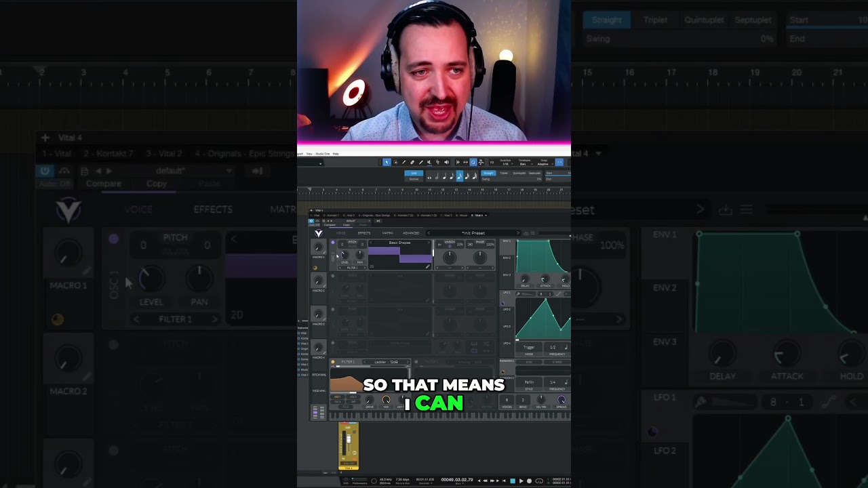Click the plus icon above instrument tabs
The image size is (868, 488).
311,210
